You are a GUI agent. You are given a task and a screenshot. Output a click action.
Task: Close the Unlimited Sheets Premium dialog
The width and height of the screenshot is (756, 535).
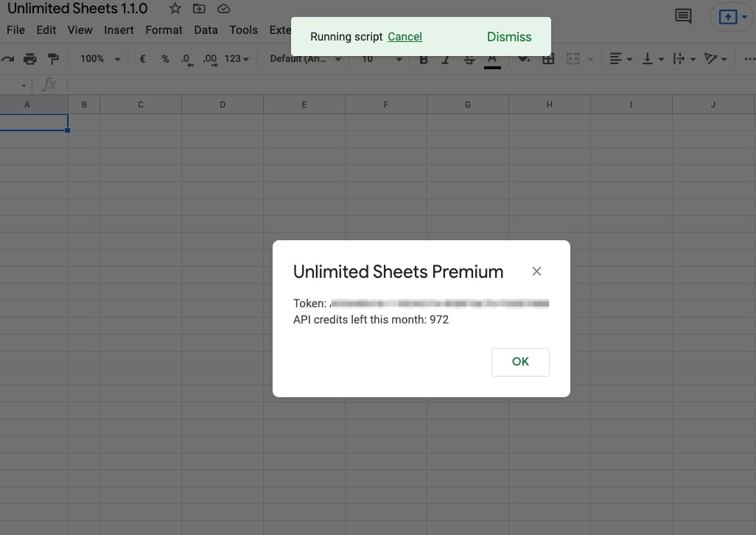pyautogui.click(x=536, y=271)
